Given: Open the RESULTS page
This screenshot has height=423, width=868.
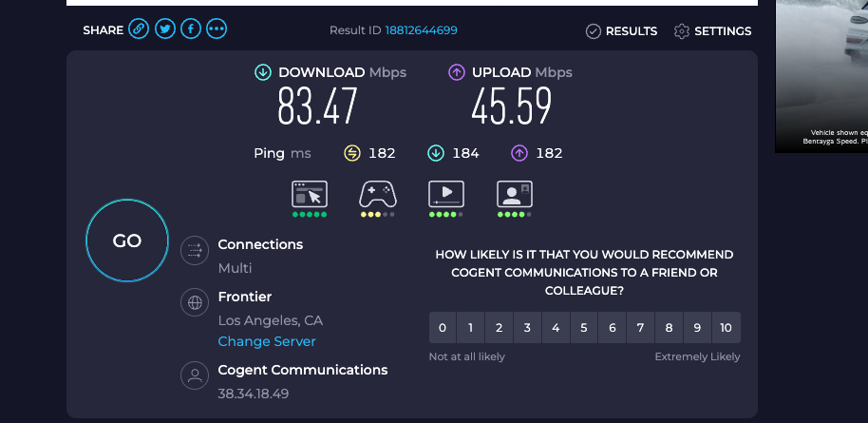Looking at the screenshot, I should click(622, 31).
